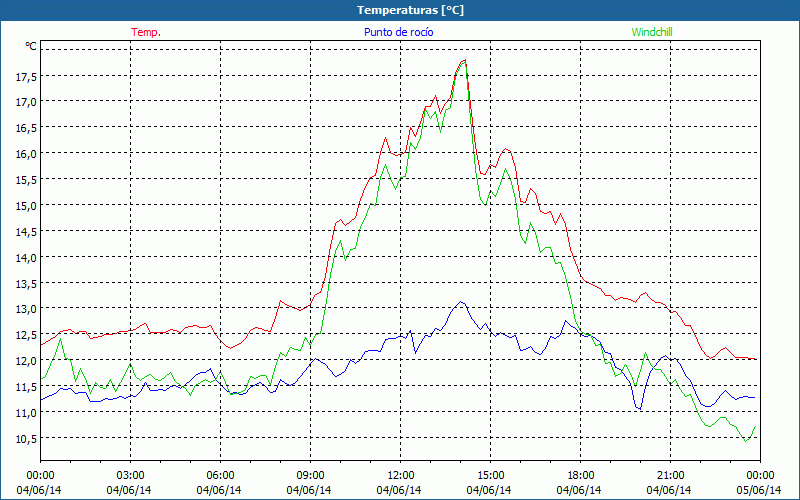The image size is (800, 500).
Task: Click the 16,0 y-axis tick label
Action: (25, 154)
